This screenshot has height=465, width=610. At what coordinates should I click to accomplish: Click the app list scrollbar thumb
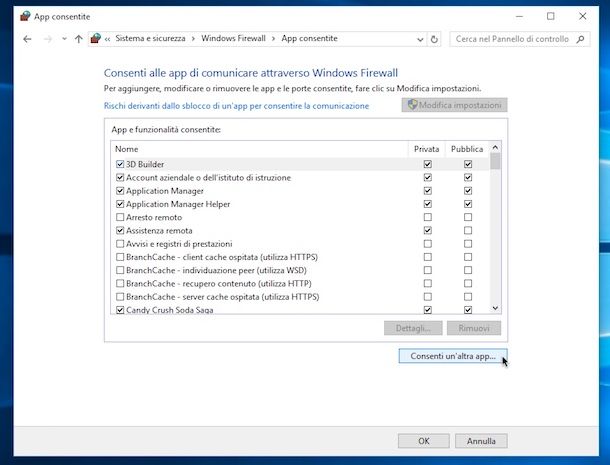tap(495, 161)
